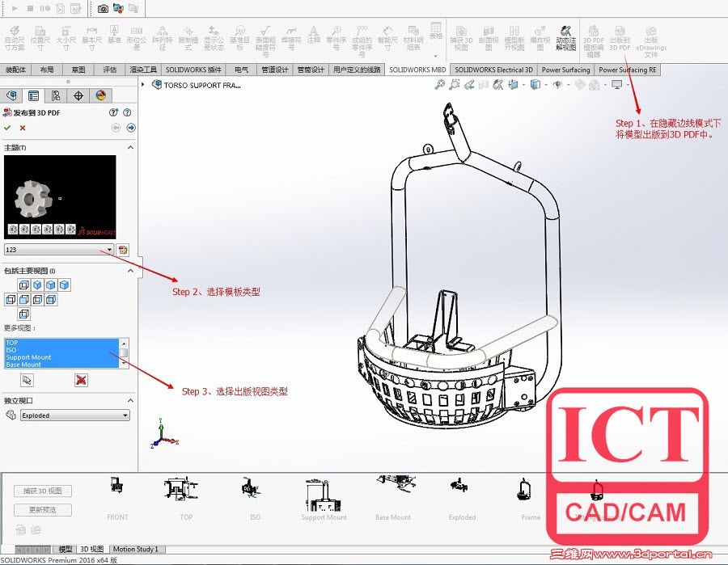Switch to the 评估 tab
This screenshot has height=565, width=728.
point(109,70)
